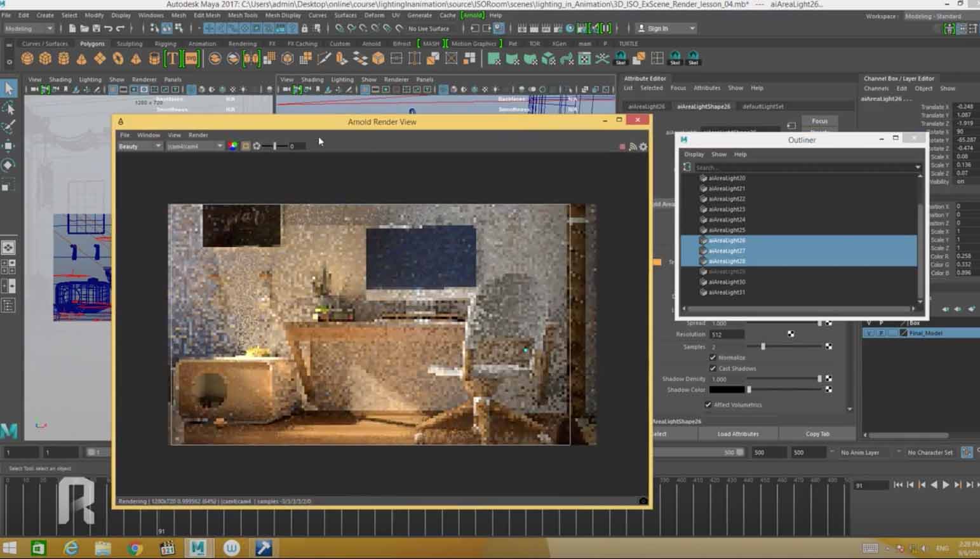Switch to the Sculpting shelf tab

(130, 44)
